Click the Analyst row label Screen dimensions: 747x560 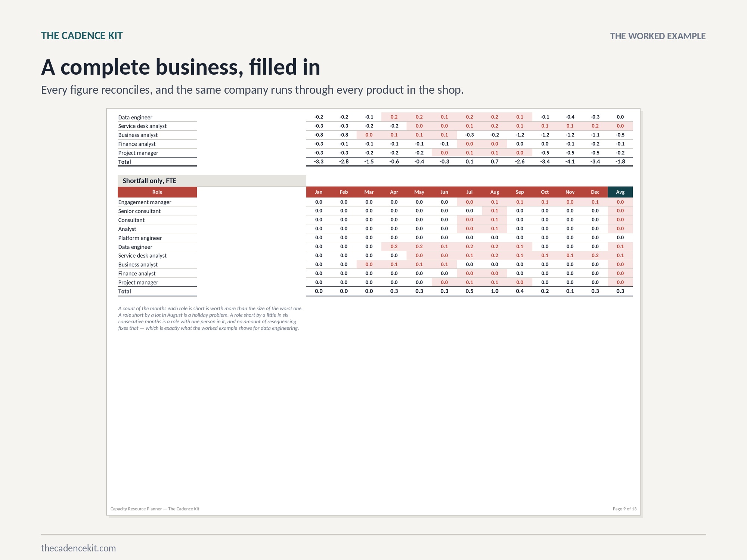pos(127,229)
